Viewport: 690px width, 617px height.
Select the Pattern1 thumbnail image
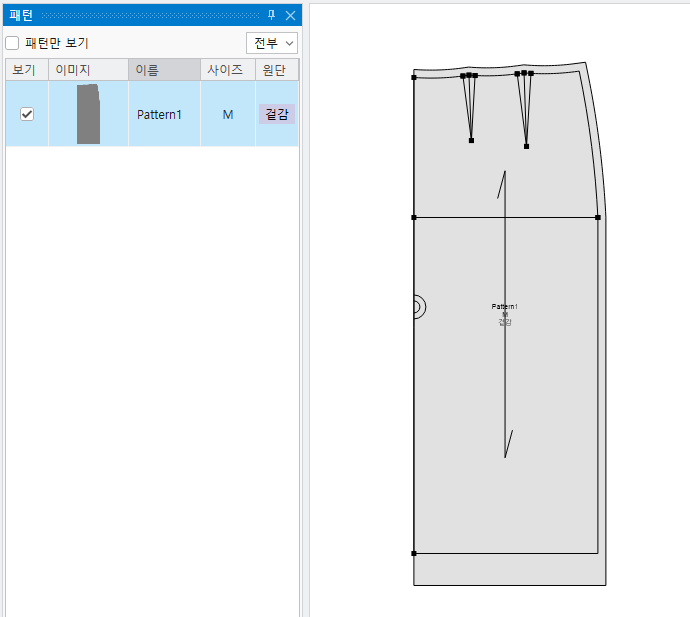(88, 114)
